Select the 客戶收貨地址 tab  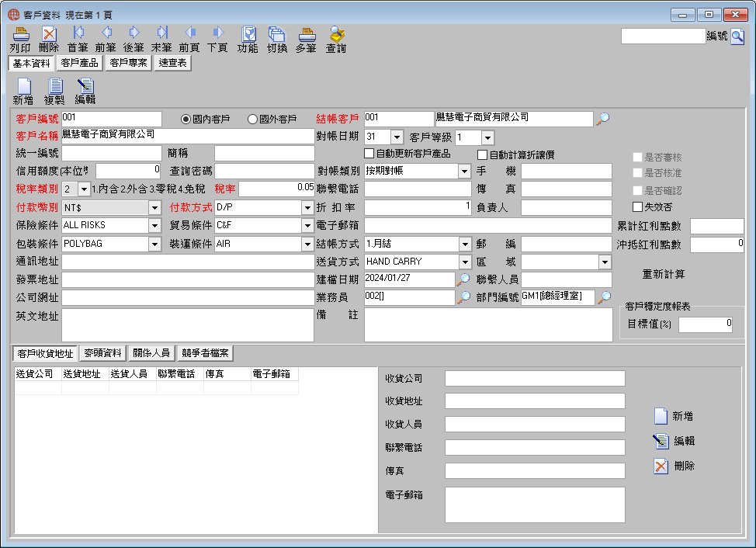45,354
